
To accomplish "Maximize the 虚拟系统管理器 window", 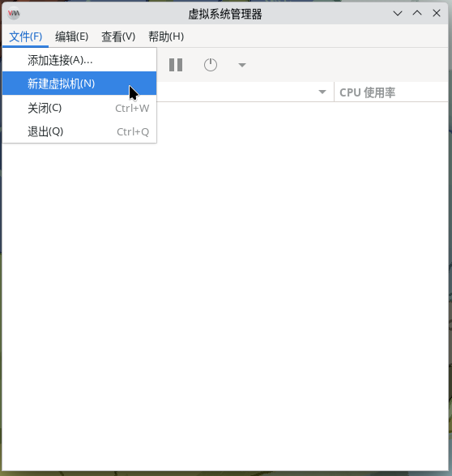I will (417, 13).
